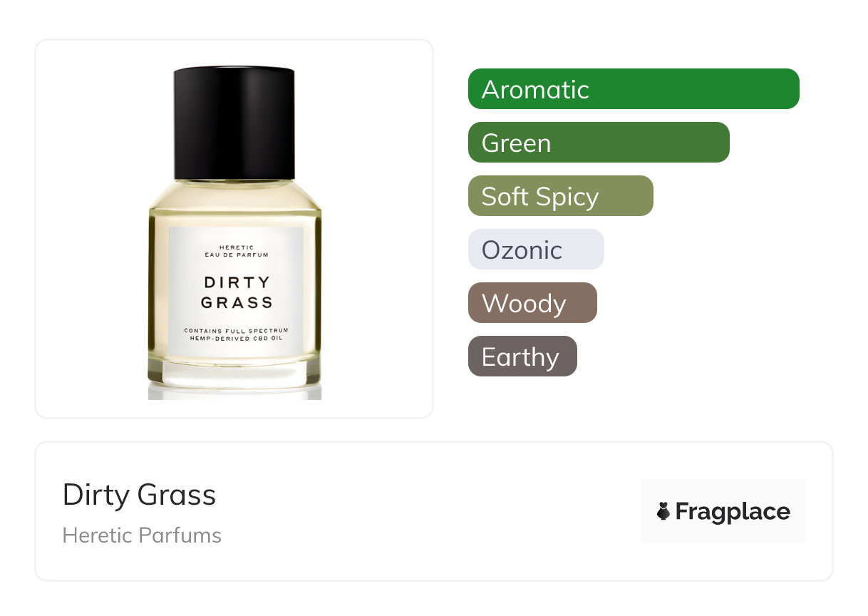Image resolution: width=868 pixels, height=616 pixels.
Task: Open the Dirty Grass fragrance title
Action: (x=139, y=495)
